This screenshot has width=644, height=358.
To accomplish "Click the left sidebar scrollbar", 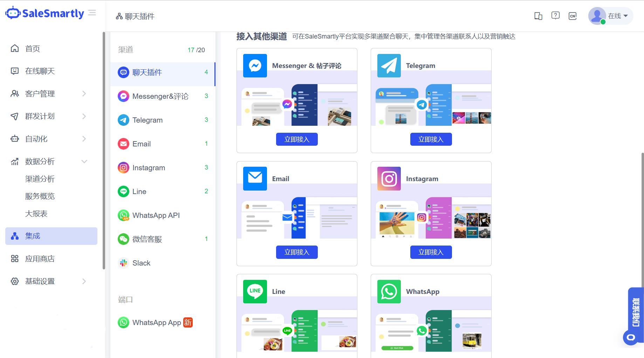I will [104, 151].
